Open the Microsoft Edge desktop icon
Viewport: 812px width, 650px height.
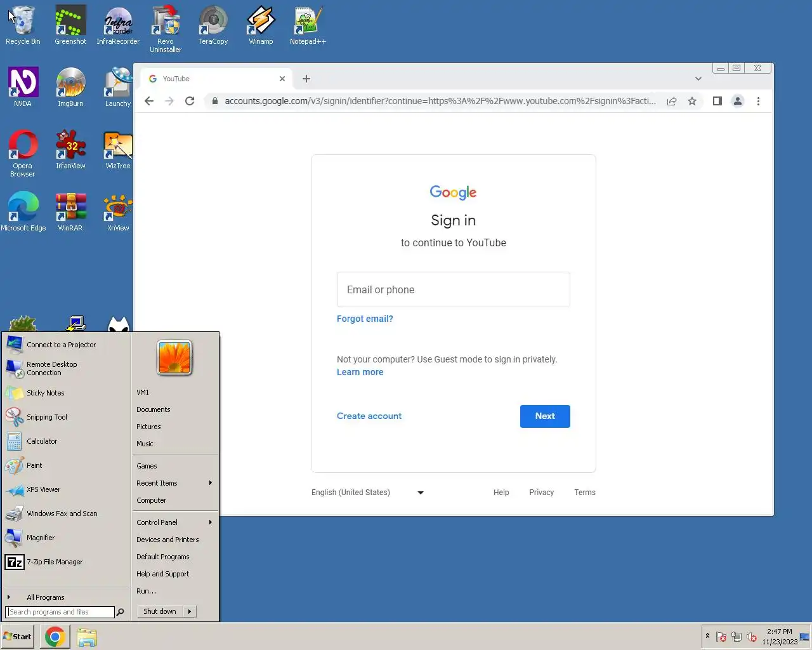(x=23, y=211)
